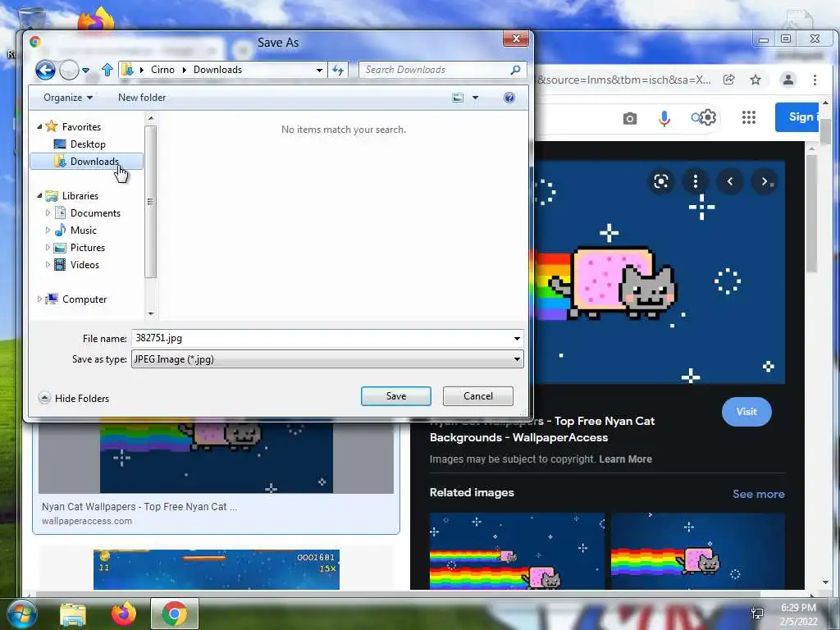The height and width of the screenshot is (630, 840).
Task: Click the voice search microphone
Action: tap(664, 118)
